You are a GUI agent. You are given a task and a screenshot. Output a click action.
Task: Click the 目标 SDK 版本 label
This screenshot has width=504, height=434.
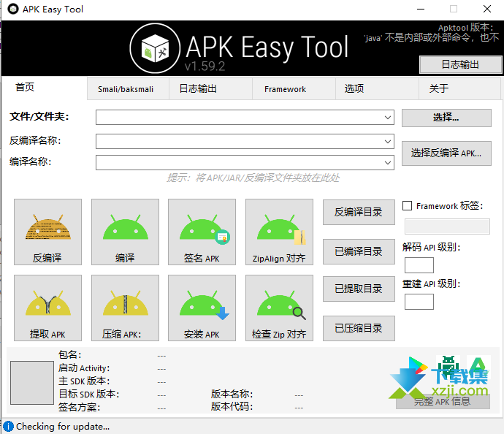pyautogui.click(x=88, y=394)
